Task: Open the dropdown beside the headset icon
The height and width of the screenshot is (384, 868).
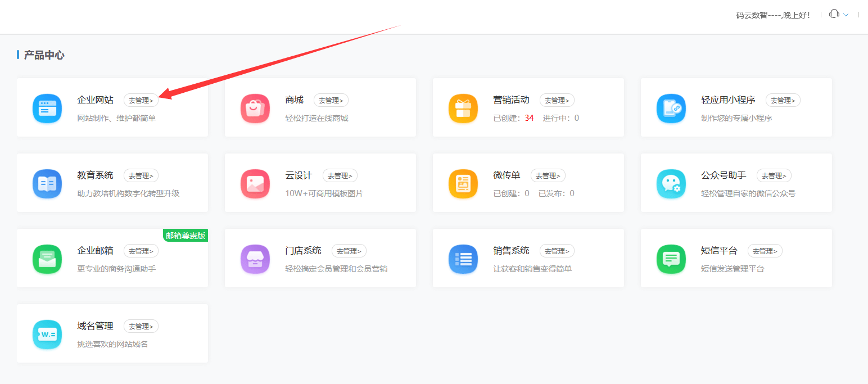Action: [x=845, y=15]
